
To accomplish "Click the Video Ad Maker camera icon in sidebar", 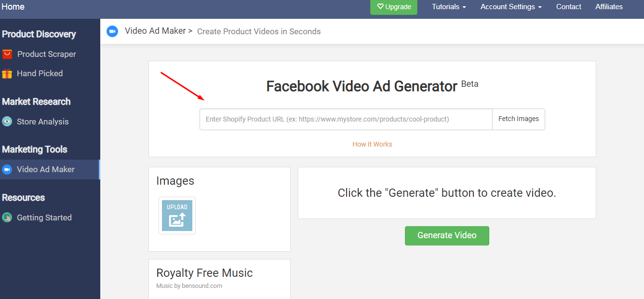I will point(7,169).
